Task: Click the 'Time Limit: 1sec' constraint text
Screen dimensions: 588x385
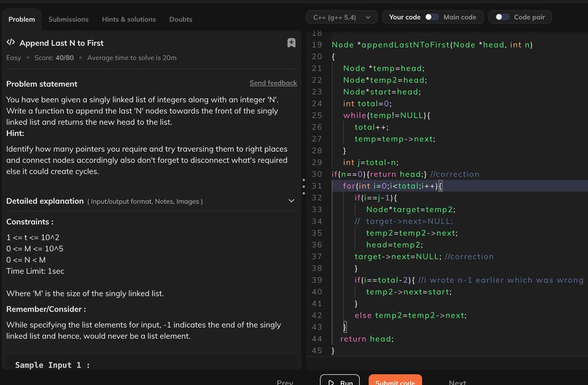Action: 35,271
